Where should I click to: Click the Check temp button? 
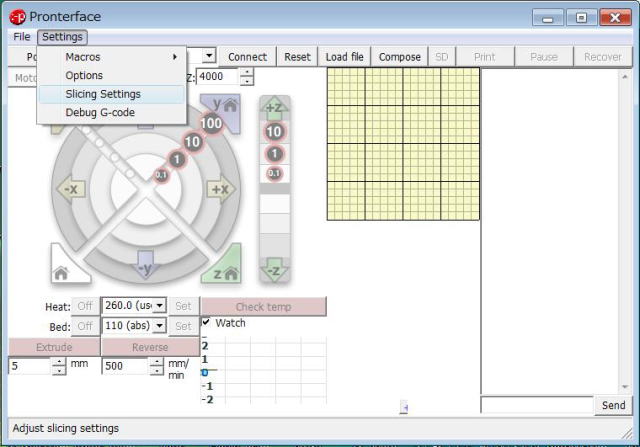pos(263,307)
